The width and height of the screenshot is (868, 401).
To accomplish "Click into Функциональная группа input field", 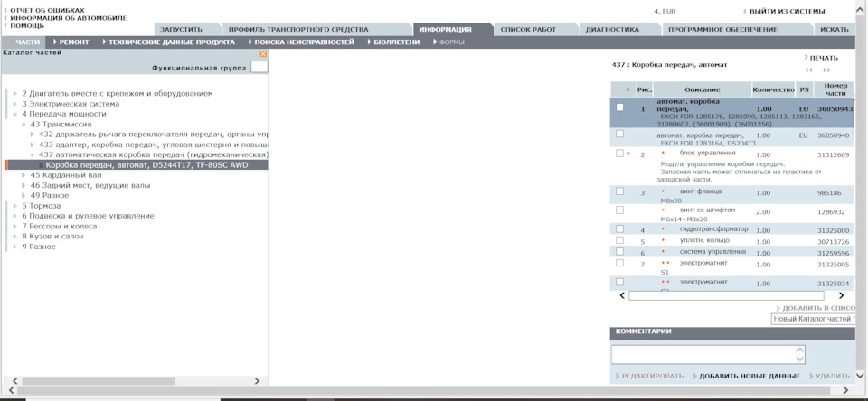I will click(x=259, y=68).
